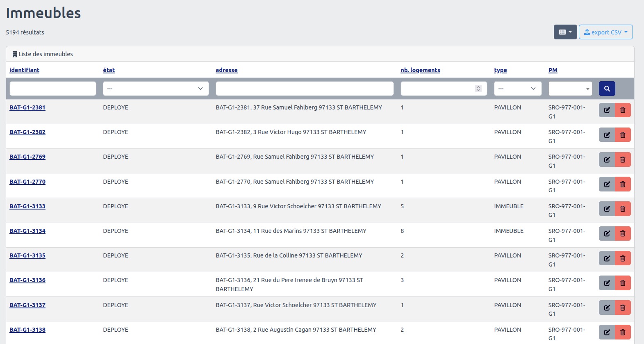This screenshot has height=344, width=644.
Task: Sort by nb. logements column
Action: 420,70
